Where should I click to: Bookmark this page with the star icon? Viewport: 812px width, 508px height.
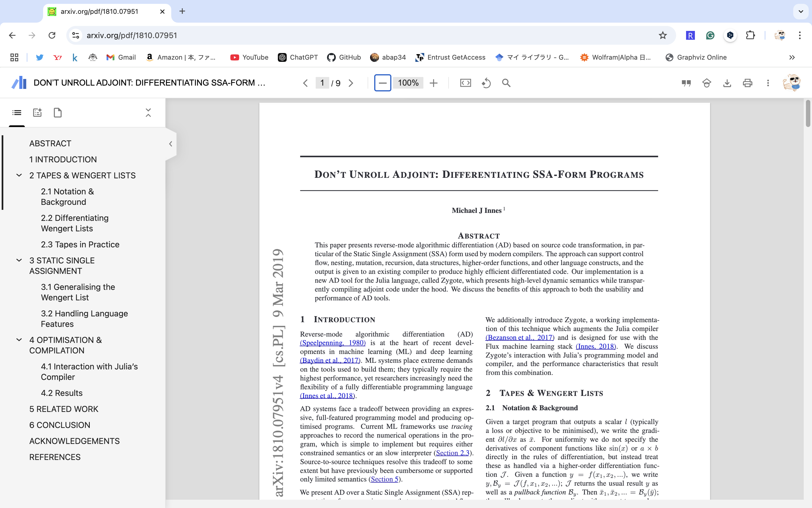click(662, 35)
